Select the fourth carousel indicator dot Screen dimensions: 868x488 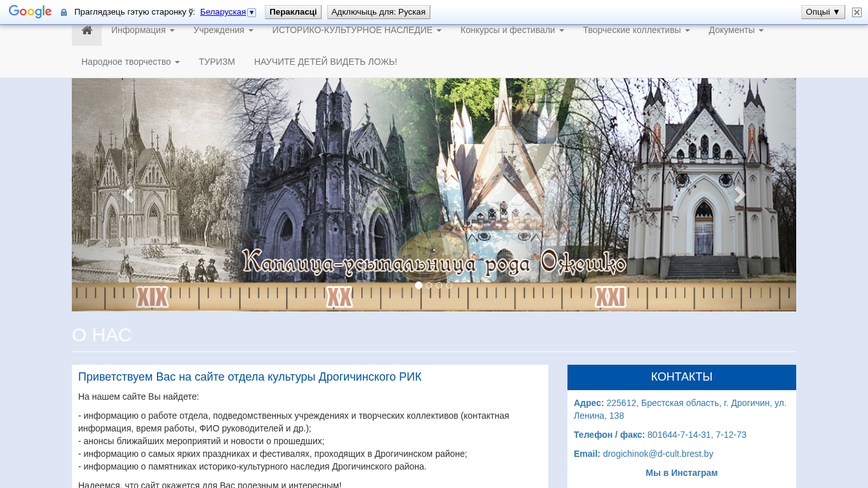point(449,285)
